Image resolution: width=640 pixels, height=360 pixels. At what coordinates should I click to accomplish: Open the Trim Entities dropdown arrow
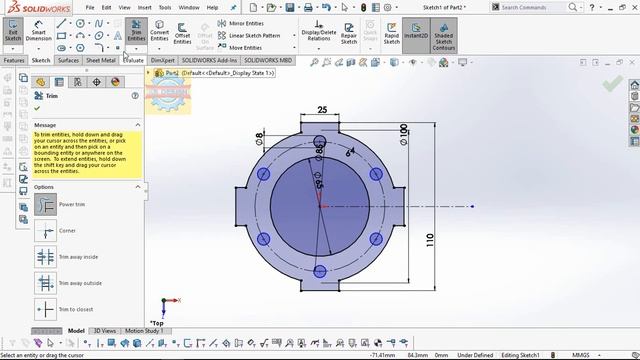(136, 49)
